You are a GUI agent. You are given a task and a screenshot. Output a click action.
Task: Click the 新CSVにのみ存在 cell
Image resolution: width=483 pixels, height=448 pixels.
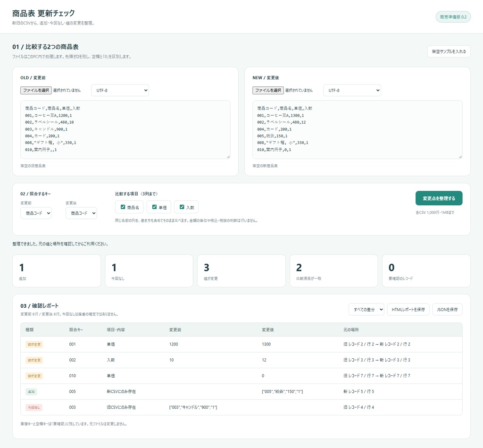pos(121,391)
